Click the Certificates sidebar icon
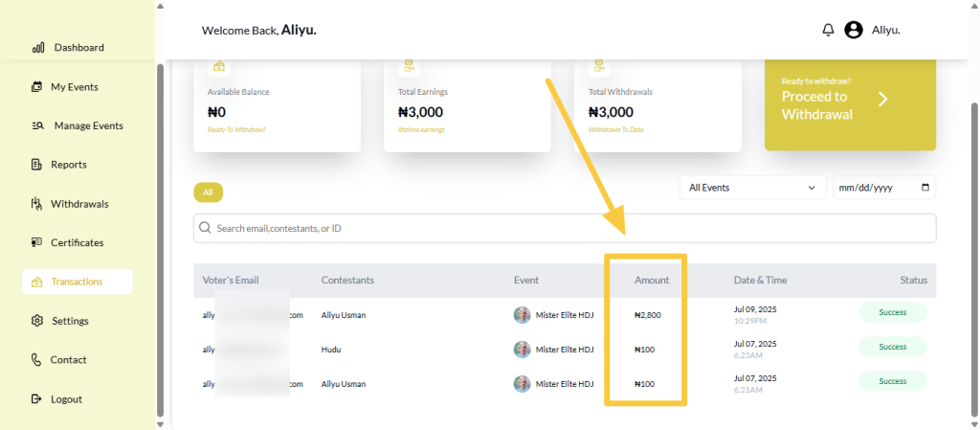Image resolution: width=980 pixels, height=430 pixels. click(x=37, y=243)
